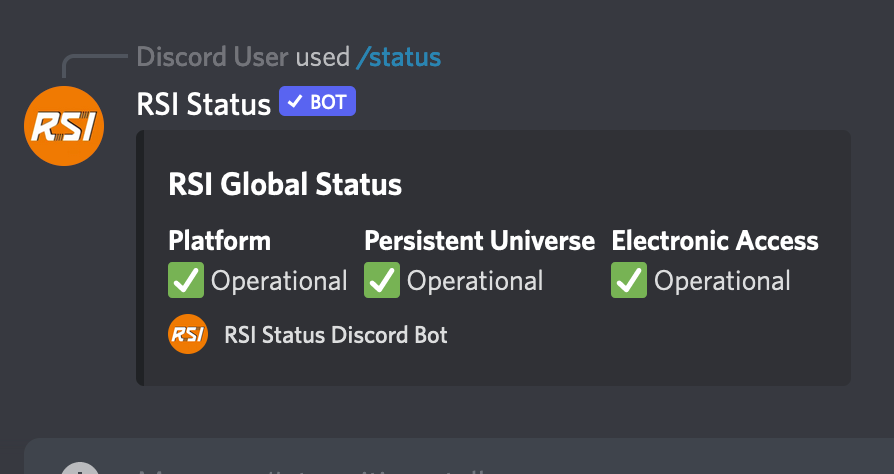The width and height of the screenshot is (894, 474).
Task: Click the RSI Status bot avatar
Action: (64, 126)
